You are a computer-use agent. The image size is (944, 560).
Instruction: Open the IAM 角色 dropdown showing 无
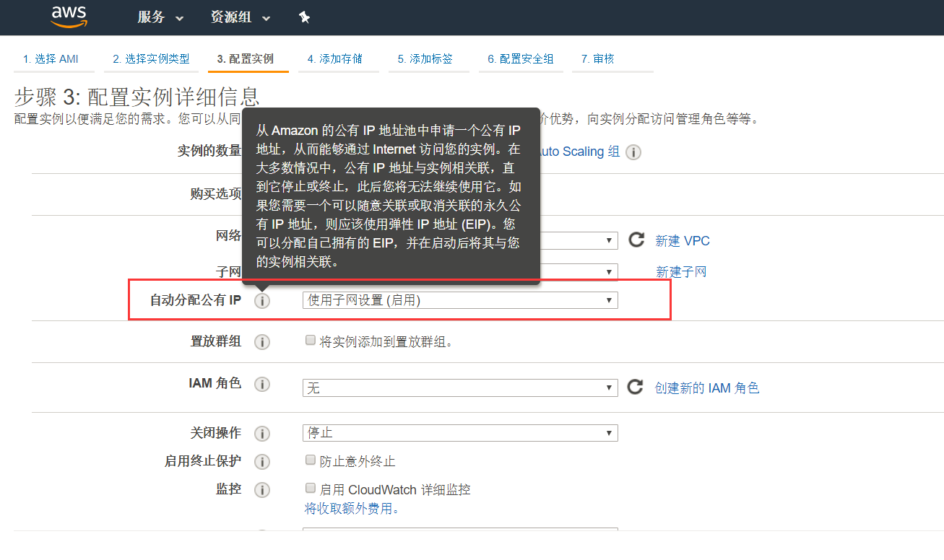pyautogui.click(x=460, y=388)
